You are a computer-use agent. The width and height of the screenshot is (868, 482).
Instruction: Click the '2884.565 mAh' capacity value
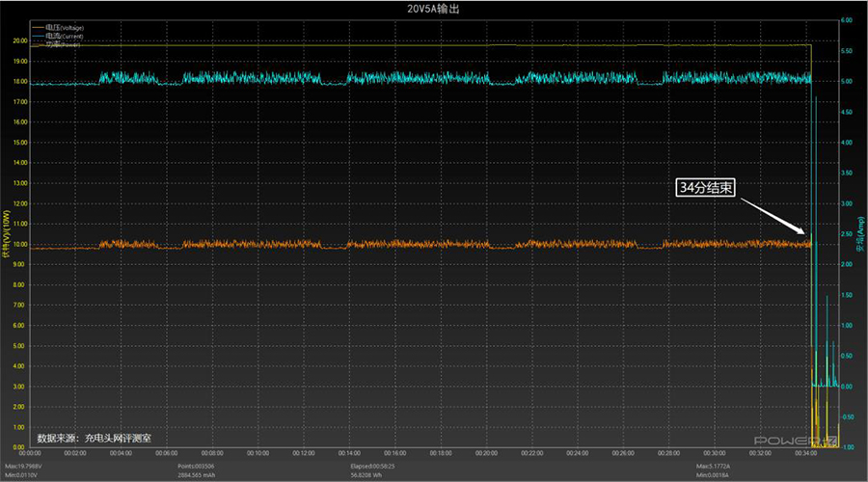[x=197, y=475]
